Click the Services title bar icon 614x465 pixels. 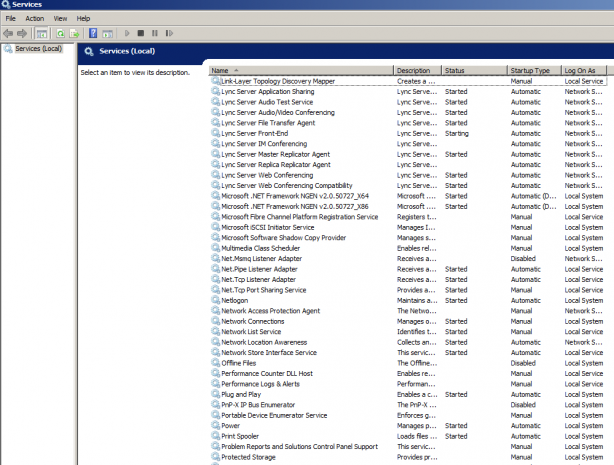(5, 4)
